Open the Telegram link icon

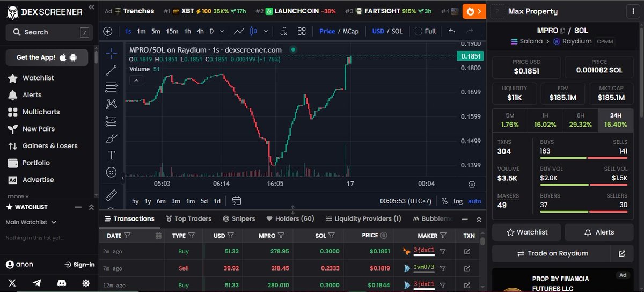coord(37,283)
